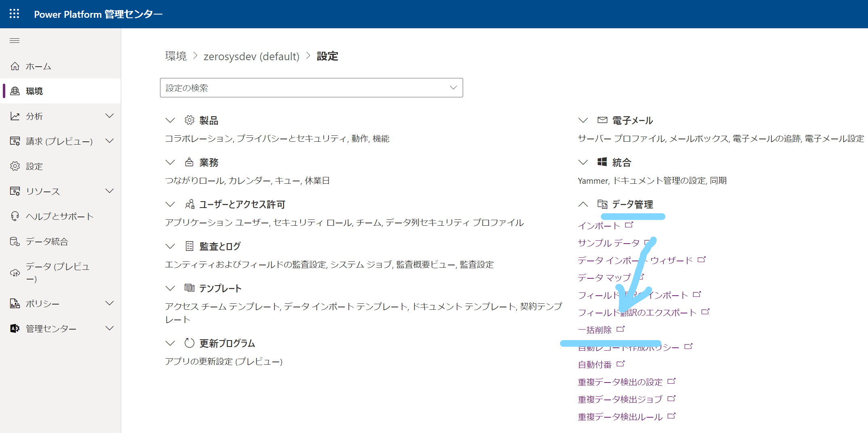Click the ポリシー icon in sidebar
This screenshot has width=868, height=433.
(15, 304)
